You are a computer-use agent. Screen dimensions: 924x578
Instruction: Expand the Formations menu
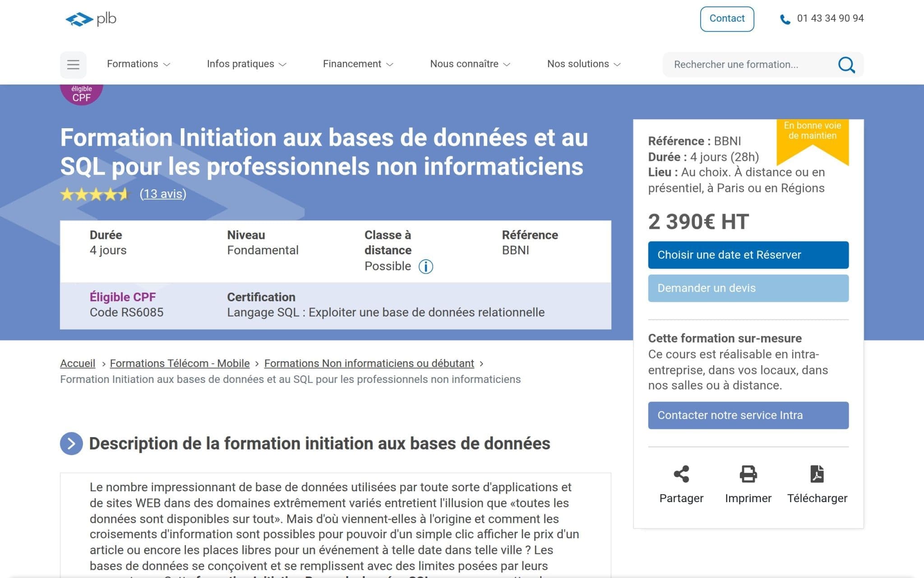tap(139, 64)
